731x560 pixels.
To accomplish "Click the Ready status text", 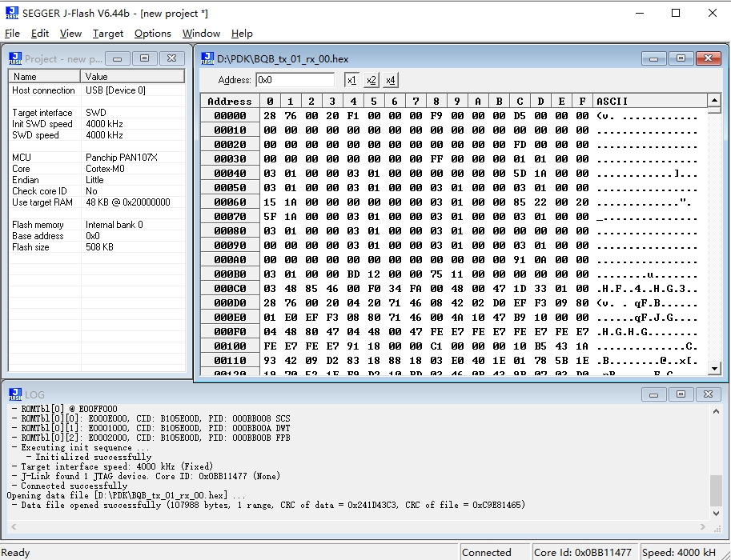I will click(x=15, y=553).
